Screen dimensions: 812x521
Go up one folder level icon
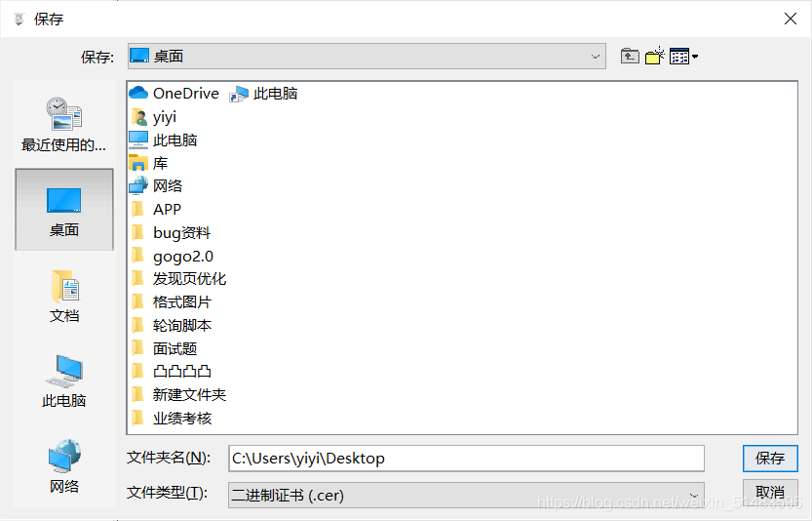tap(630, 56)
